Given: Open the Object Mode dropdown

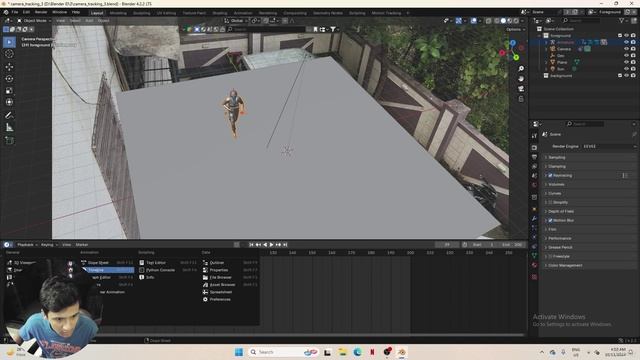Looking at the screenshot, I should 34,20.
